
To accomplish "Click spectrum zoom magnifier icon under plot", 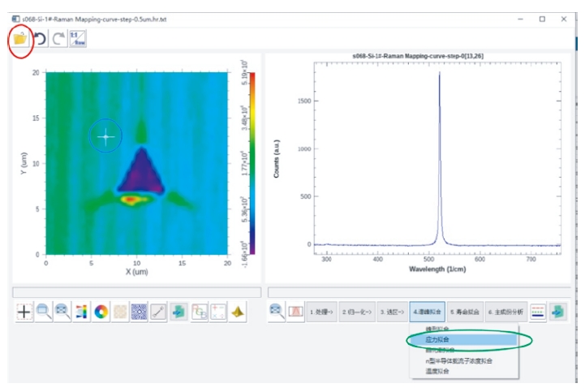I will 277,312.
